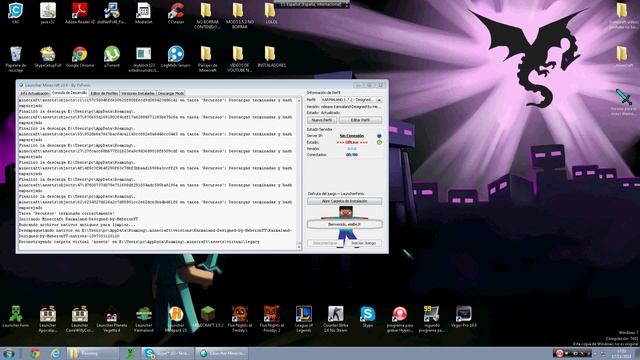Switch to Skype taskbar window

pyautogui.click(x=167, y=353)
